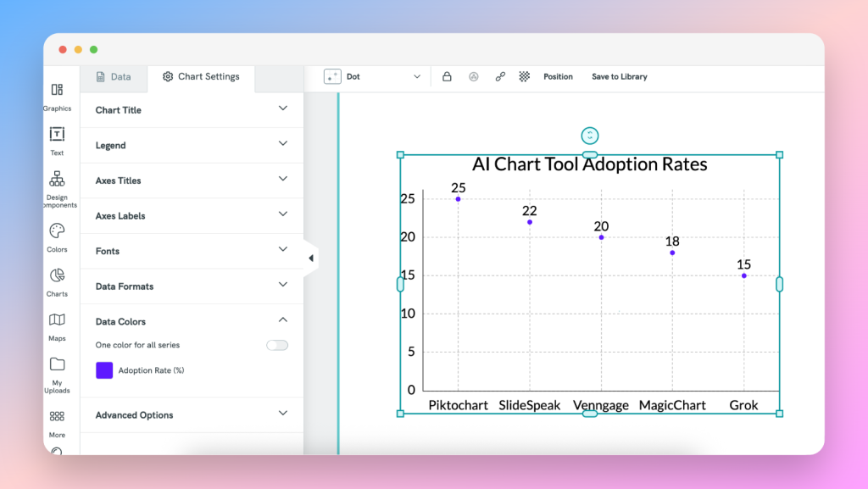Click the Piktochart data point at 25
868x489 pixels.
(458, 199)
